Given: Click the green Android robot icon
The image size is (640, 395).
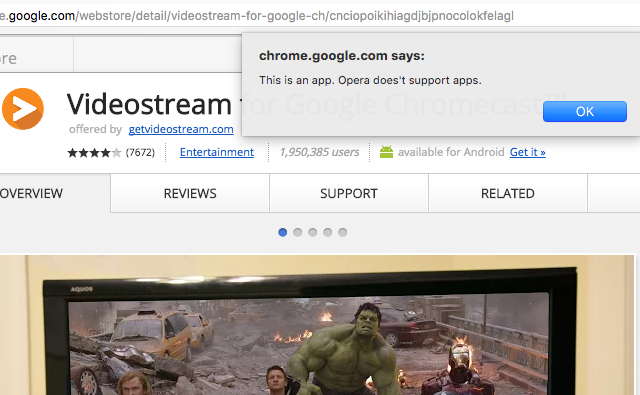Looking at the screenshot, I should pyautogui.click(x=386, y=152).
